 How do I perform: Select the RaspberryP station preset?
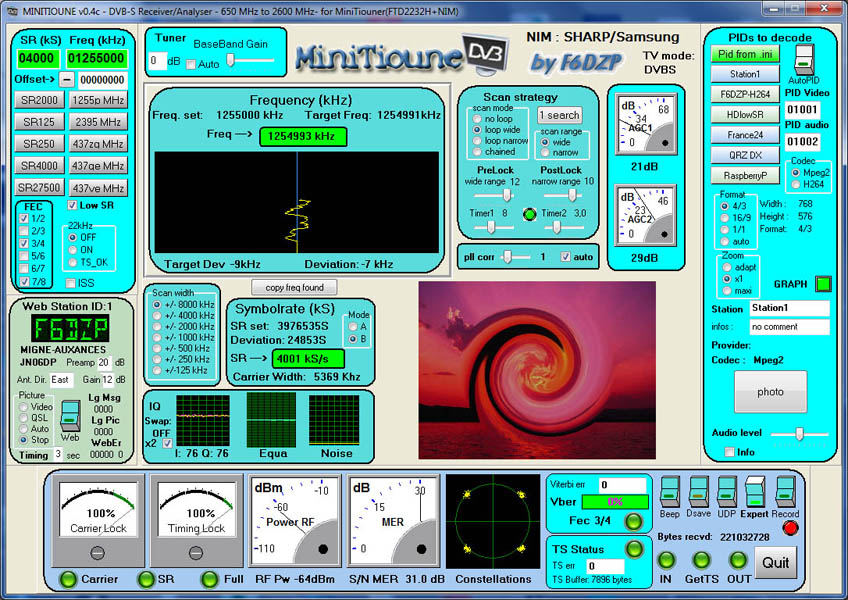point(745,174)
